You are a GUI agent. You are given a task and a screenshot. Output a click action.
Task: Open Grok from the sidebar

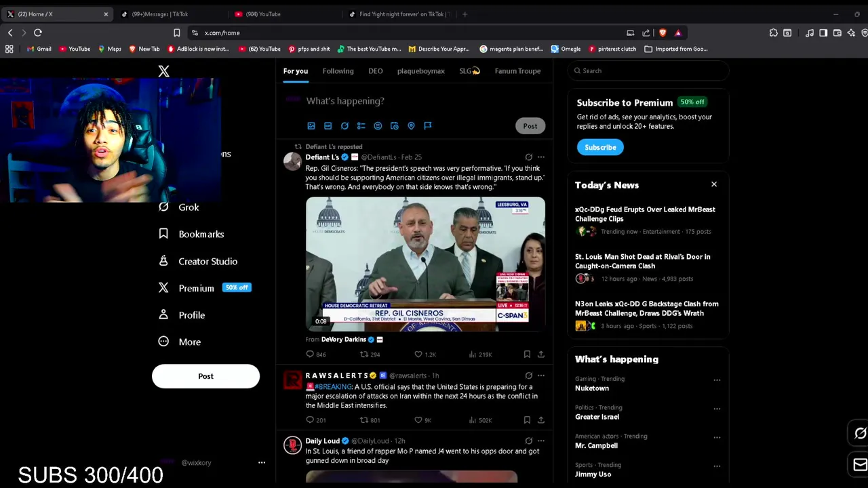pos(180,207)
